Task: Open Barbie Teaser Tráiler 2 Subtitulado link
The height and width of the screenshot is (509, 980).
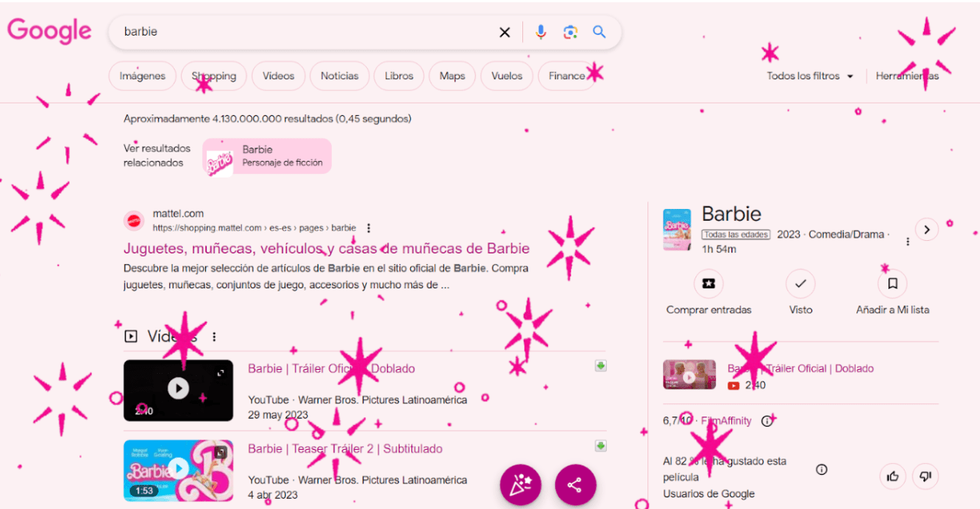Action: [x=345, y=449]
